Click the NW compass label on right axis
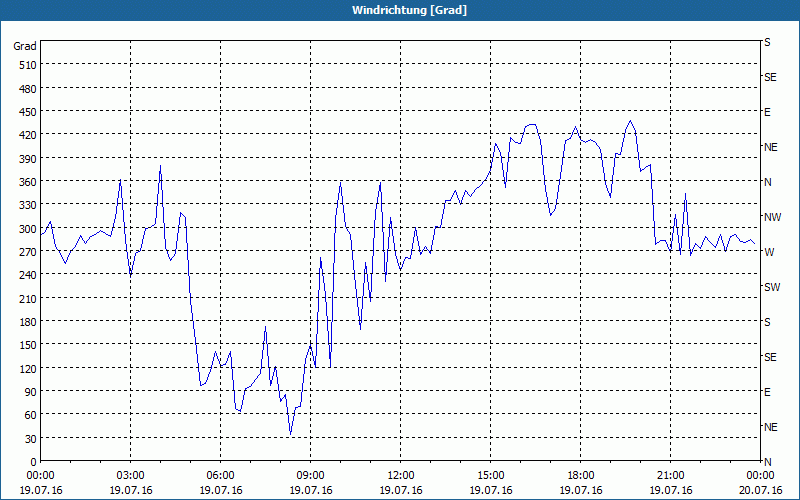Screen dimensions: 800x500 click(772, 217)
